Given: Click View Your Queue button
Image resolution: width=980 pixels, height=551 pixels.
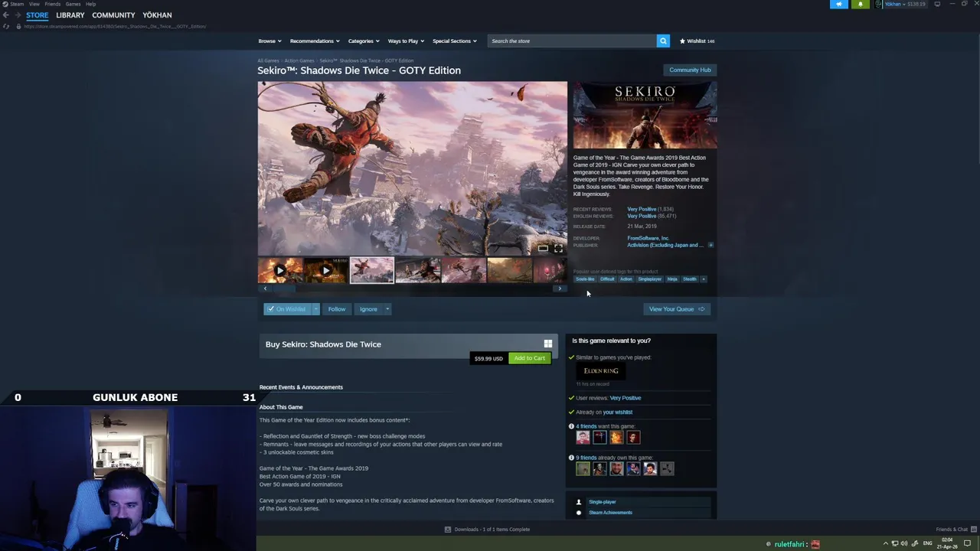Looking at the screenshot, I should tap(677, 309).
